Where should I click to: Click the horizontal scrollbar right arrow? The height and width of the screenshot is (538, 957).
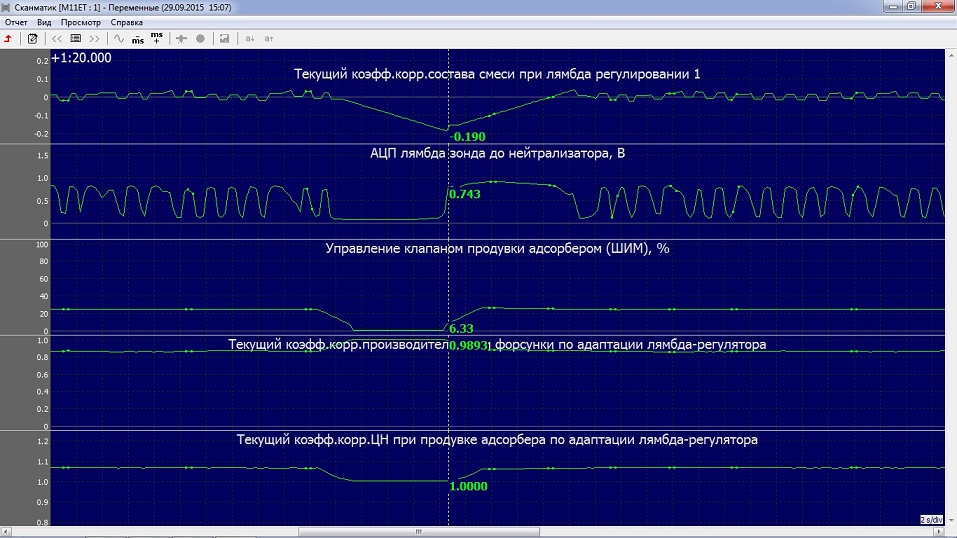pos(941,532)
